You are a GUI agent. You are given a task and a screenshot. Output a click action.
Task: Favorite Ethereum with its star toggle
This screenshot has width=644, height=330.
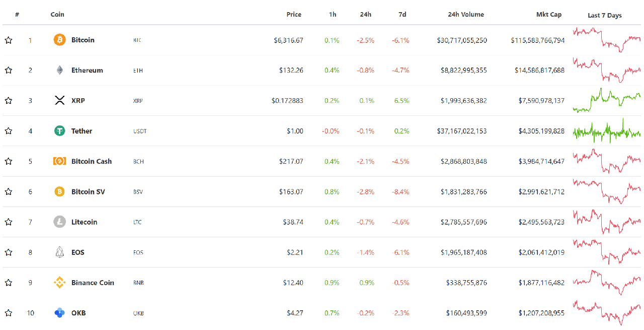(x=9, y=70)
